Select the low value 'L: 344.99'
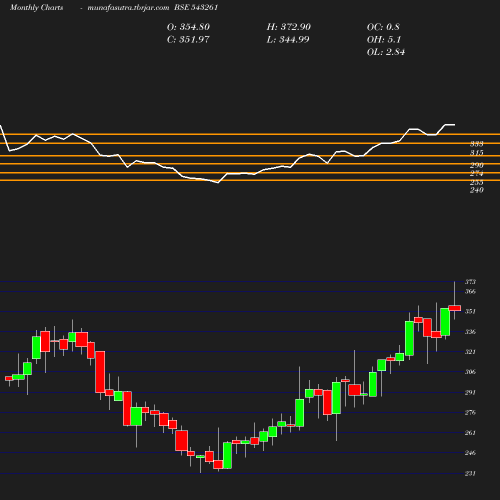 pos(288,39)
